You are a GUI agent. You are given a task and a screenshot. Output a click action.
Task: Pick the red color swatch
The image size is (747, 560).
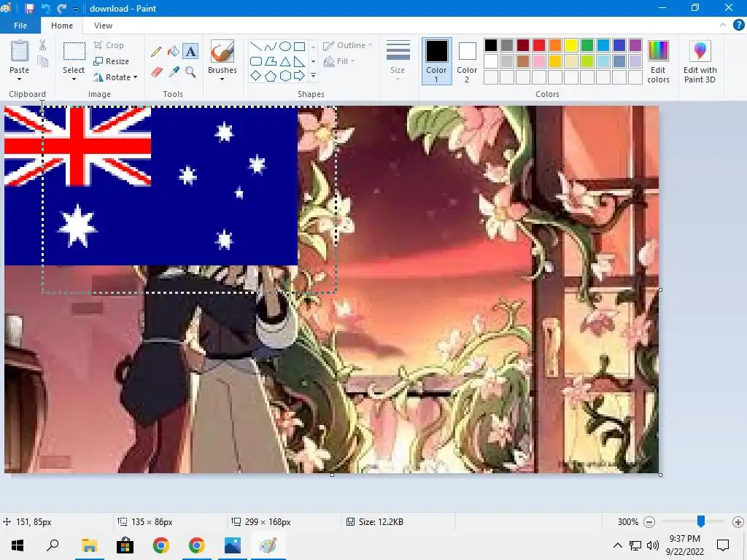[539, 45]
